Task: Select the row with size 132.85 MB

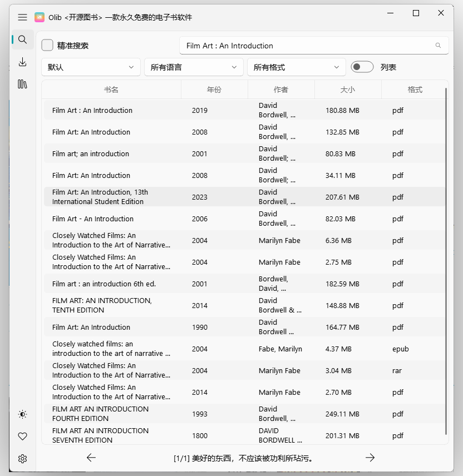Action: coord(244,132)
